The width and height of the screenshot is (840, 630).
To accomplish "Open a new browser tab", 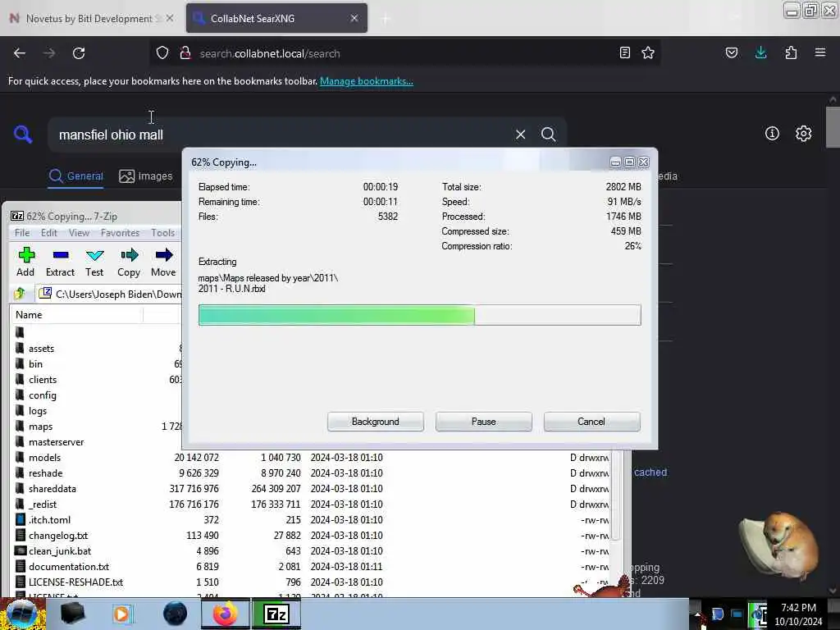I will point(386,18).
